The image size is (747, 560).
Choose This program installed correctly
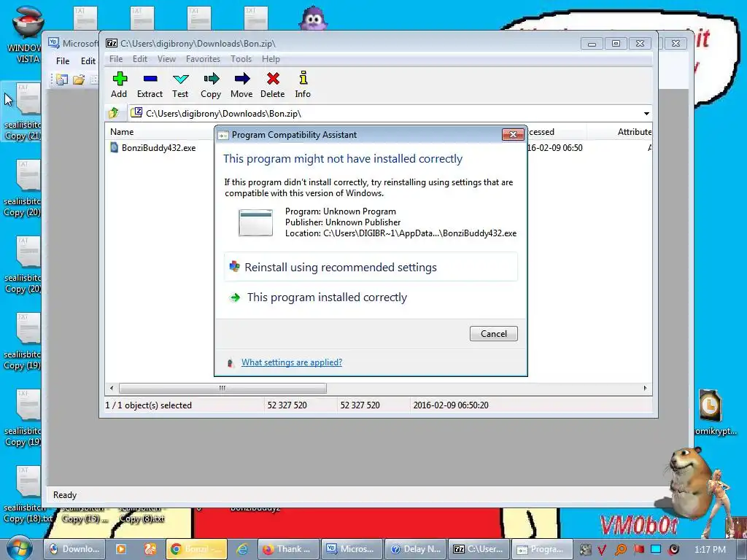click(371, 297)
